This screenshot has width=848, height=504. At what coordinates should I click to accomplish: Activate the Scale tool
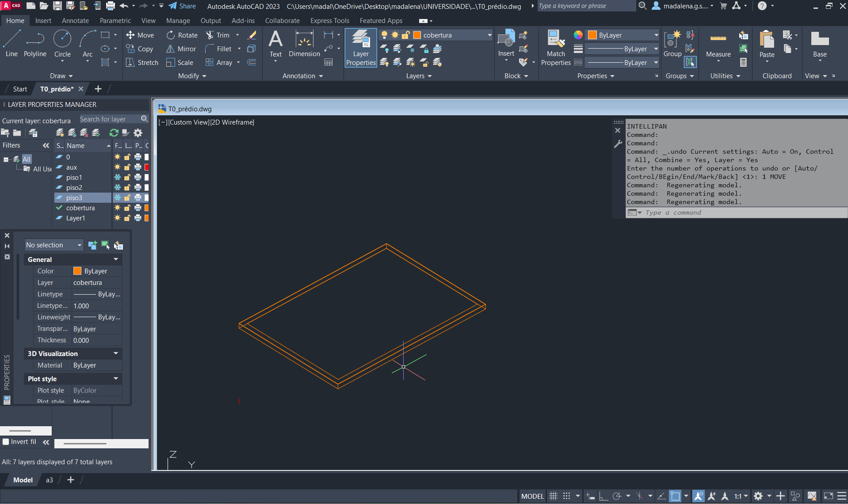180,63
